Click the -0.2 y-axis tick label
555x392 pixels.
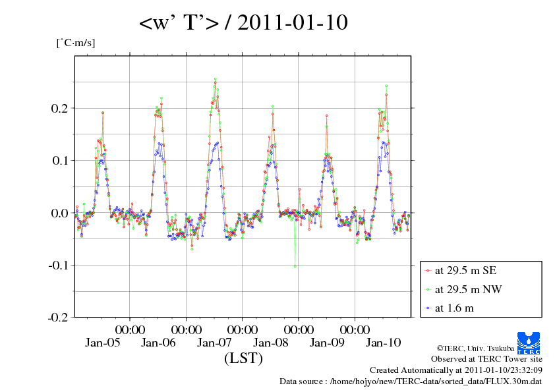pos(58,318)
